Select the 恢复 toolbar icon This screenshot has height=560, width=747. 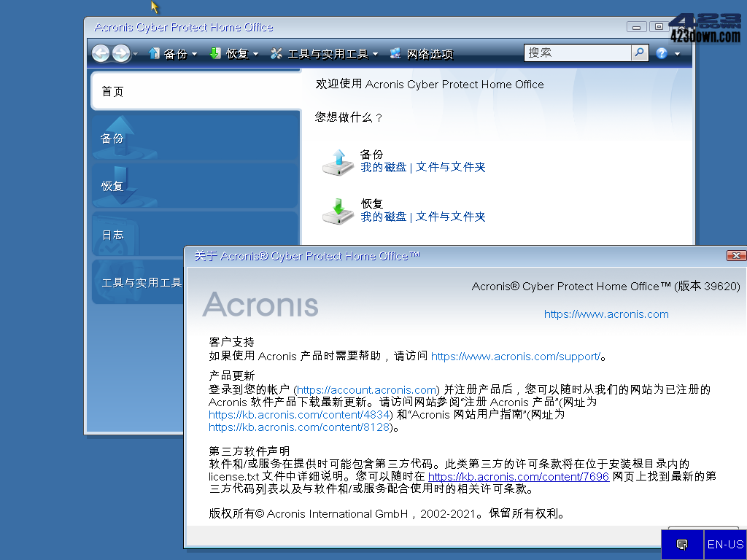point(214,52)
